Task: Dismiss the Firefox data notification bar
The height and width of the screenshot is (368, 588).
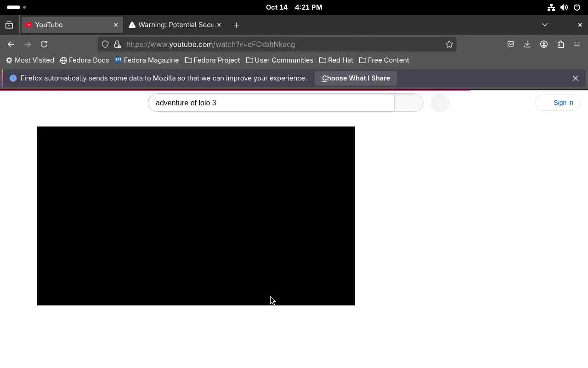Action: click(x=576, y=78)
